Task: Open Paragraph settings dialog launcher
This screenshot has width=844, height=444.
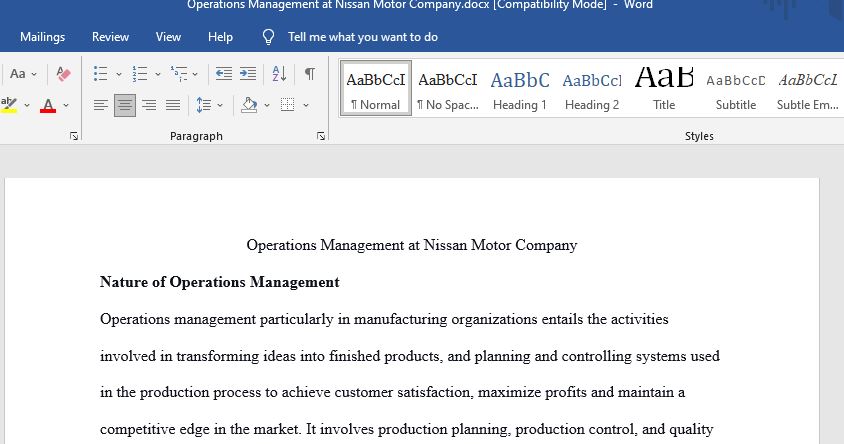Action: click(321, 136)
